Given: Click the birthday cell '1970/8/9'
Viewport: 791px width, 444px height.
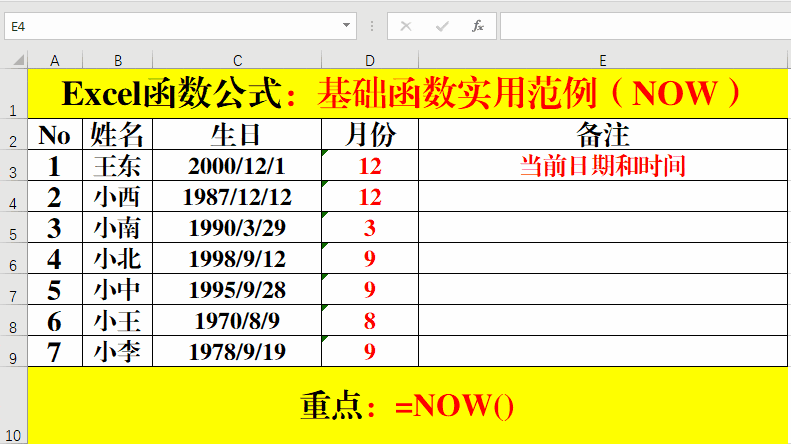Looking at the screenshot, I should point(237,320).
